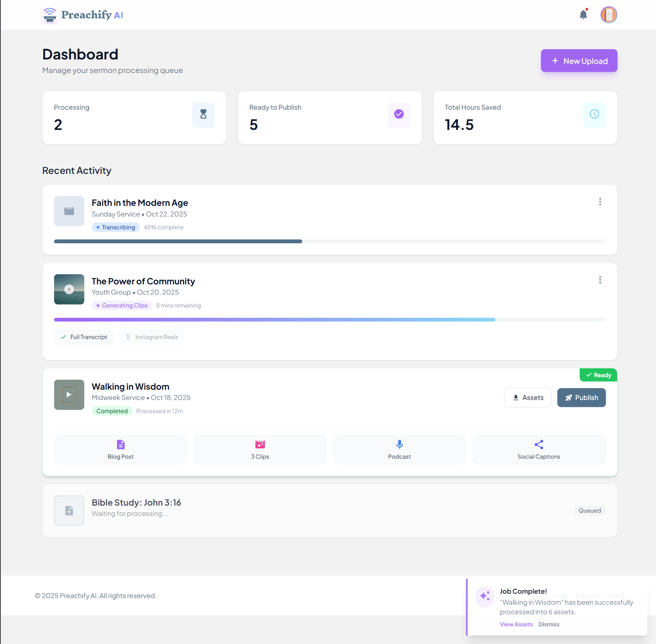Click the clock icon on Total Hours Saved
Viewport: 656px width, 644px height.
(x=594, y=115)
